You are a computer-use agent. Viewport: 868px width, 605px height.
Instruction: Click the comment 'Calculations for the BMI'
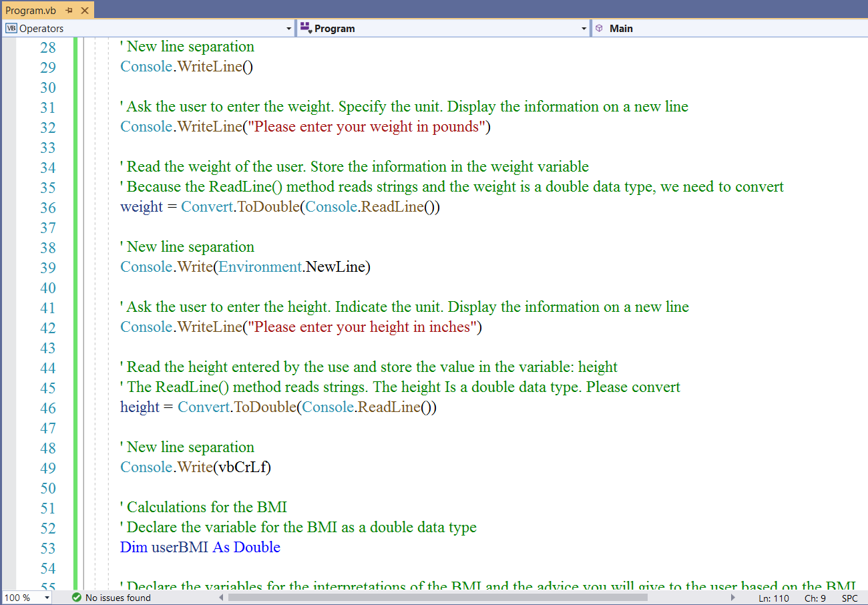(204, 508)
